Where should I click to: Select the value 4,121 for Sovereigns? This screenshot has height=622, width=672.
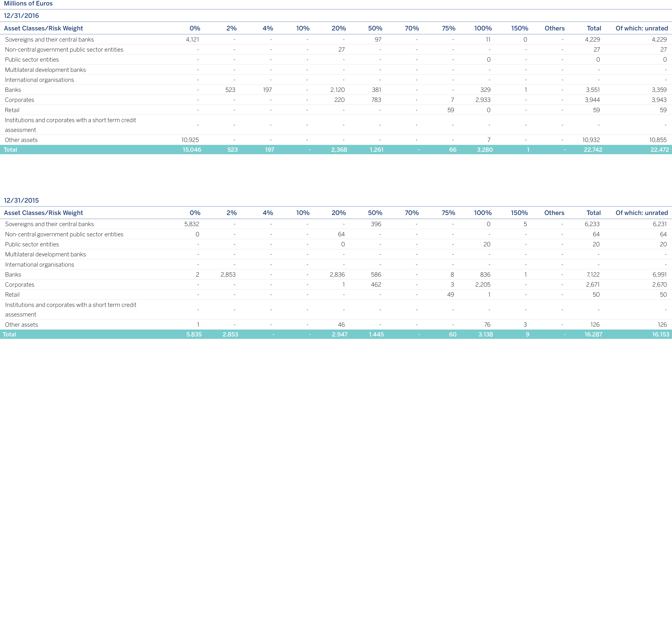[192, 40]
